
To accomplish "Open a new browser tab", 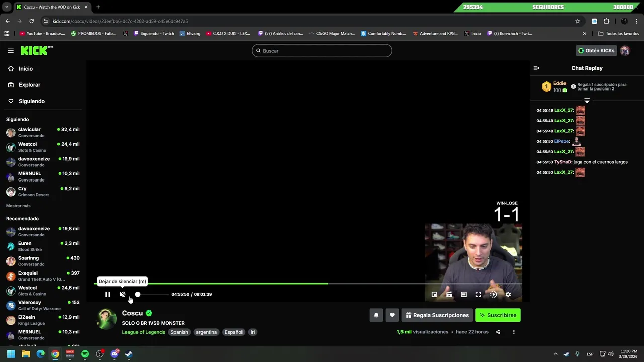I will pos(98,7).
